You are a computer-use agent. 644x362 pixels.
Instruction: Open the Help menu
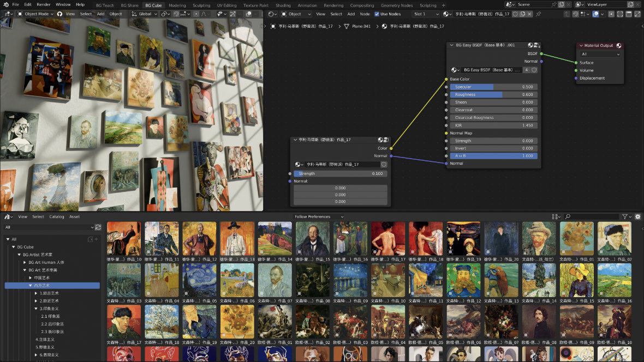click(80, 4)
